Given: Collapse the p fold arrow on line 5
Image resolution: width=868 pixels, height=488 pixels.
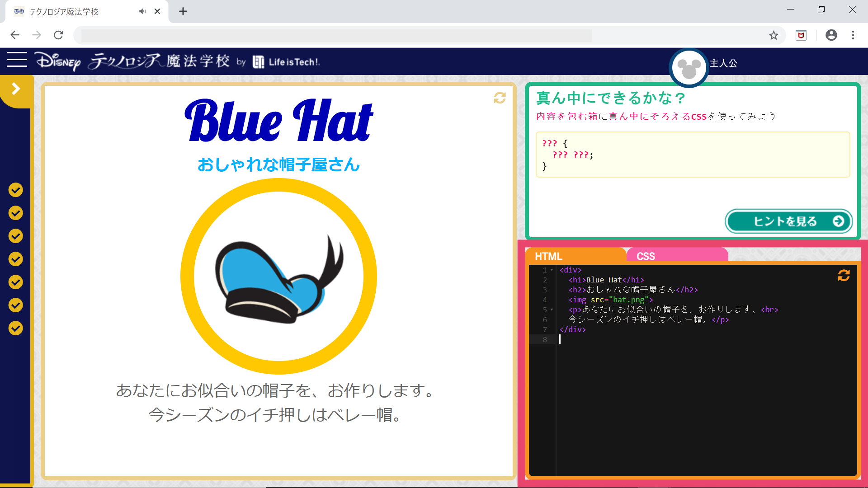Looking at the screenshot, I should click(552, 310).
